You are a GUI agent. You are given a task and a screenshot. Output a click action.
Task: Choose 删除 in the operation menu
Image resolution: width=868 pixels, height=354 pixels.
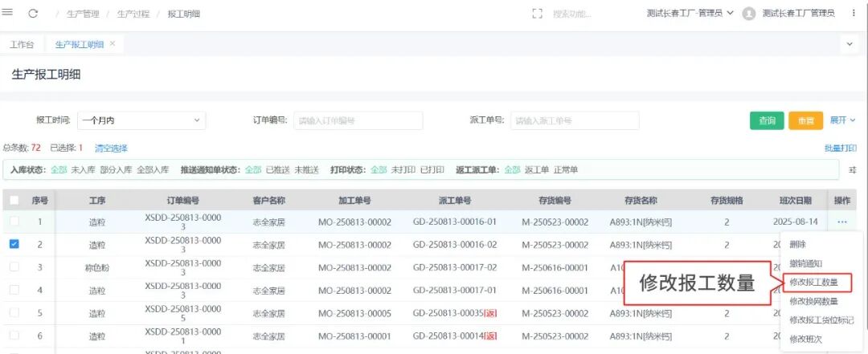tap(798, 244)
